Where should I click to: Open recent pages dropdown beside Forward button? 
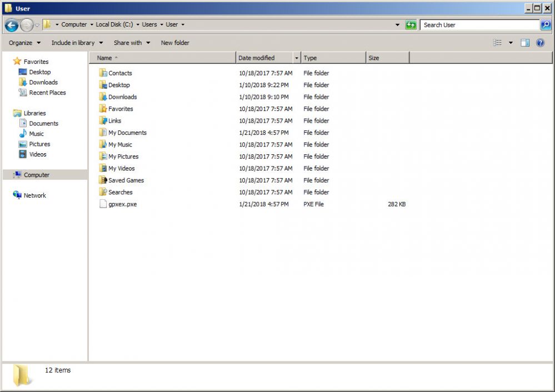(37, 25)
